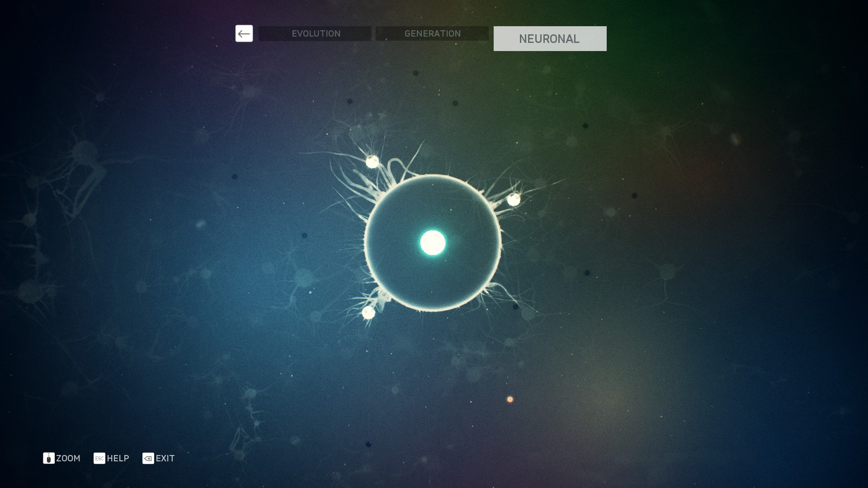Screen dimensions: 868x488
Task: Select topmost dark node beneath Generation tab
Action: click(x=415, y=73)
